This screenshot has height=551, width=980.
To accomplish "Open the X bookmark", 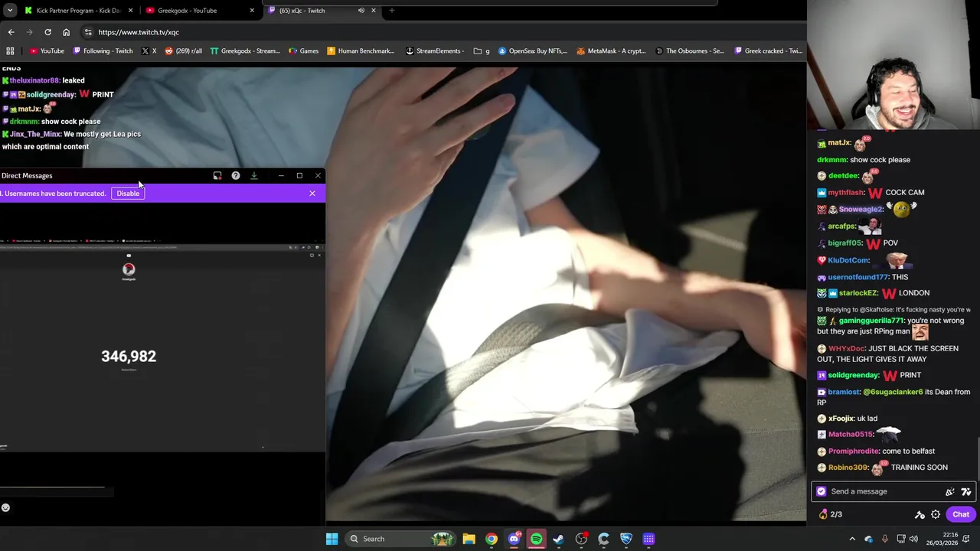I will tap(149, 51).
